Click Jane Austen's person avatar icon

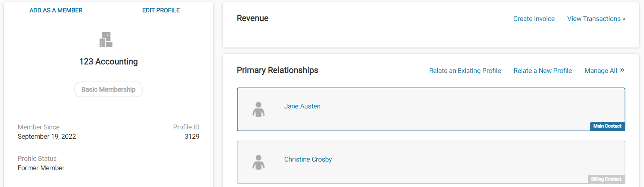point(258,110)
